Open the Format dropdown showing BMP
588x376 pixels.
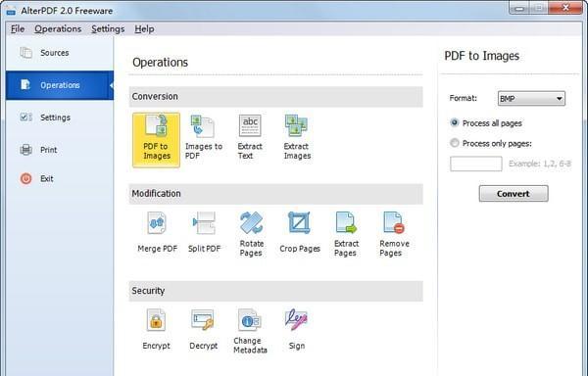[531, 99]
